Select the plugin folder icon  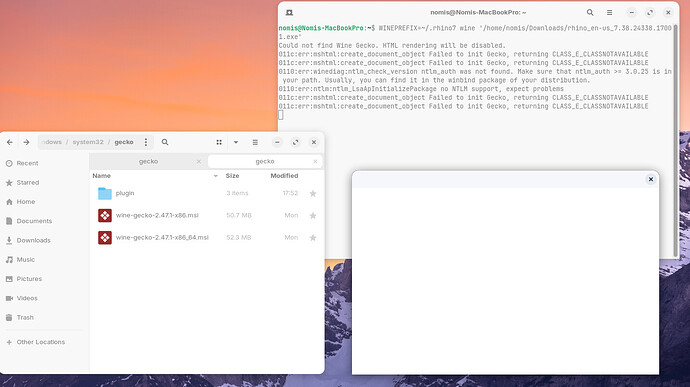[x=105, y=193]
